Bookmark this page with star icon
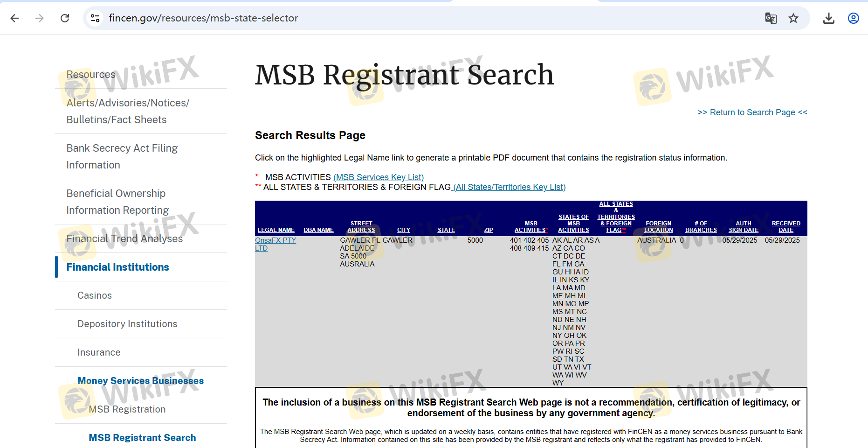Viewport: 868px width, 448px height. pyautogui.click(x=793, y=18)
